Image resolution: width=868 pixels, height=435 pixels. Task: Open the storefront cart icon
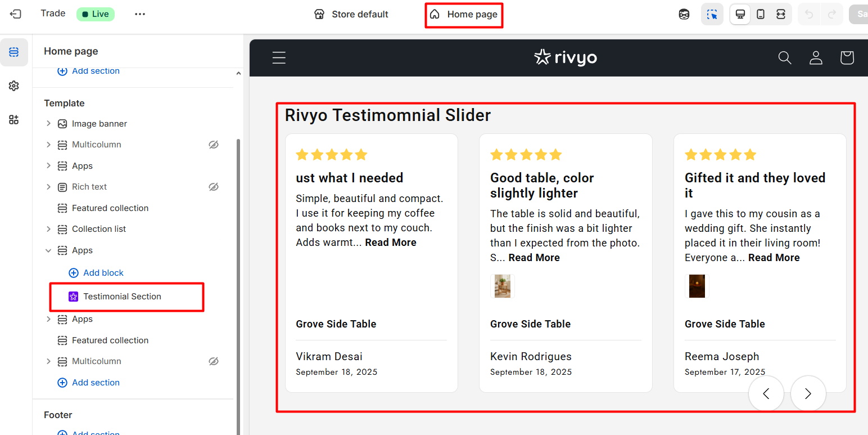[847, 58]
